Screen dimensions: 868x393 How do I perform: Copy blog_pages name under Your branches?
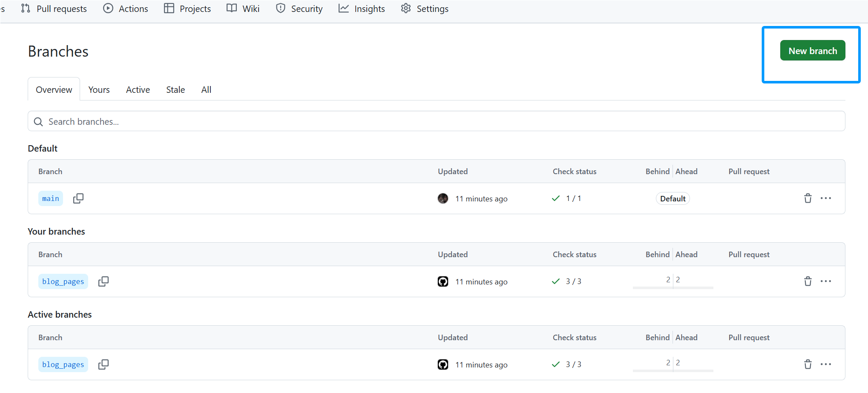(x=103, y=281)
